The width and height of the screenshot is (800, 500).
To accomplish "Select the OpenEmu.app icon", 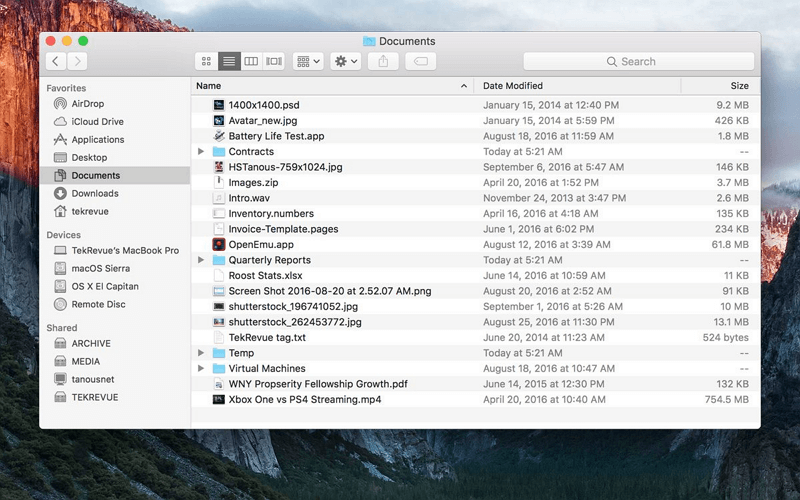I will (219, 244).
